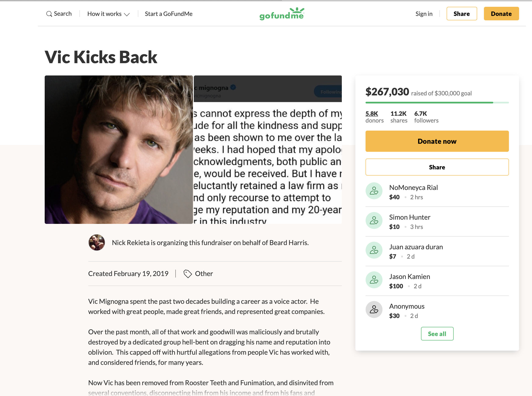The image size is (532, 396).
Task: Expand the How it works dropdown
Action: pyautogui.click(x=108, y=14)
